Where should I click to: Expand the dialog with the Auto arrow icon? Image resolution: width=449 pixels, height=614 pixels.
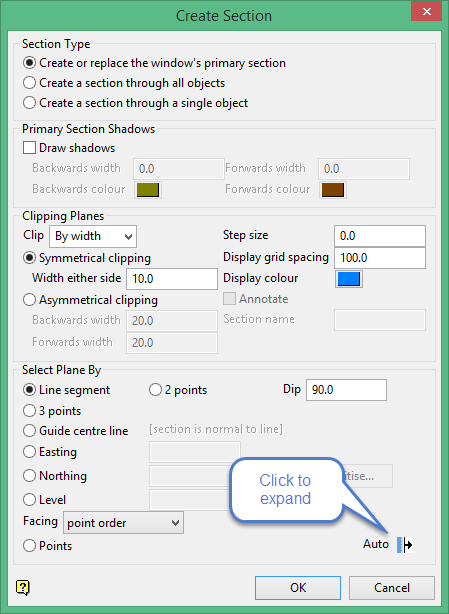pyautogui.click(x=405, y=545)
